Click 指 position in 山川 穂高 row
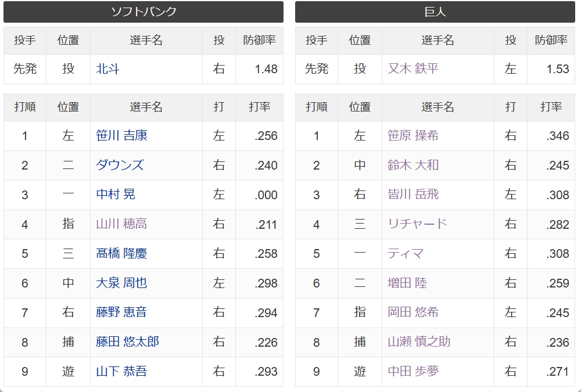Image resolution: width=581 pixels, height=392 pixels. point(68,224)
